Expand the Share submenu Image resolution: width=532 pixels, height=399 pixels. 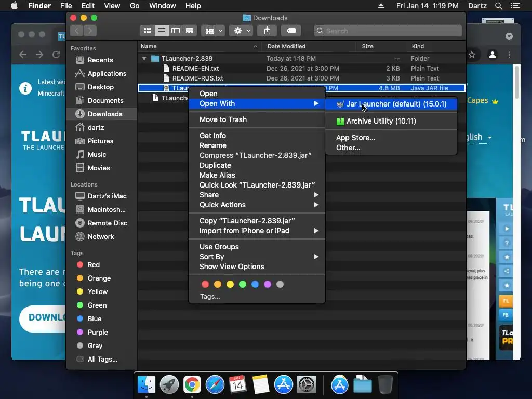257,195
